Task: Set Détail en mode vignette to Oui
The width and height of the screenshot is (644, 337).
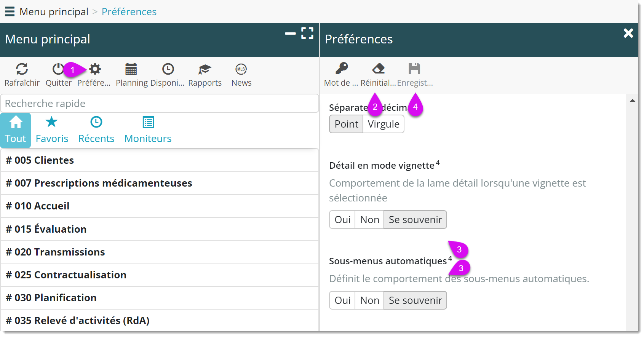Action: coord(342,220)
